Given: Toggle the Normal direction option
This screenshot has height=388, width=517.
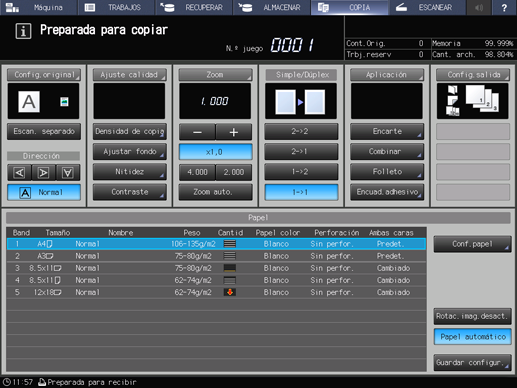Looking at the screenshot, I should 44,192.
